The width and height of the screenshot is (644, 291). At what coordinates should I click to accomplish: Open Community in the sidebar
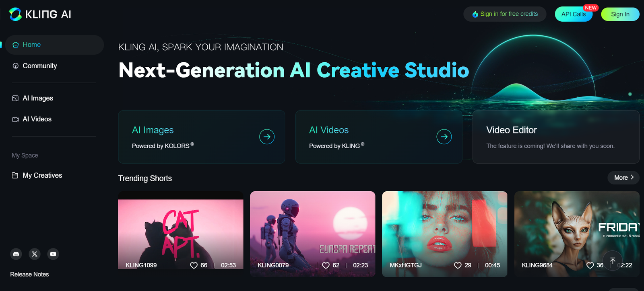coord(39,66)
